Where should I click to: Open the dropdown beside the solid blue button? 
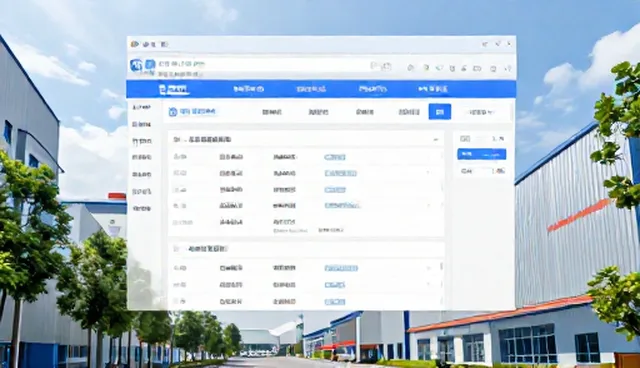[x=482, y=112]
